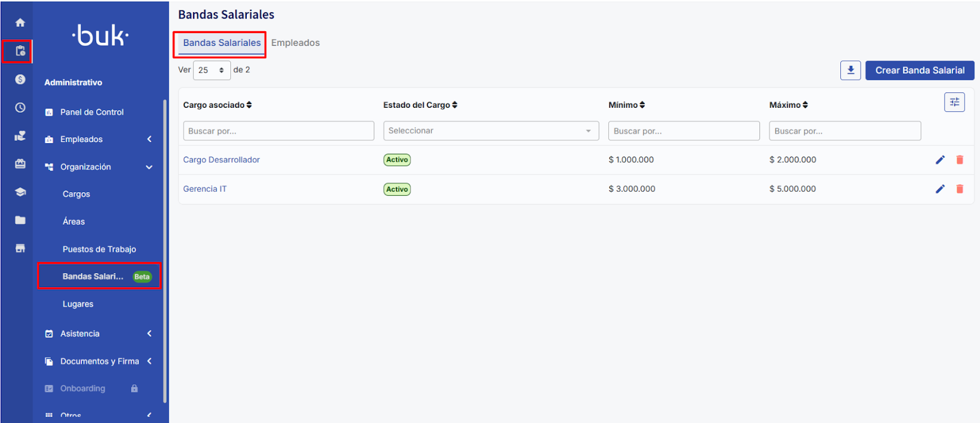The width and height of the screenshot is (980, 423).
Task: Sort table by Cargo asociado column
Action: pyautogui.click(x=217, y=105)
